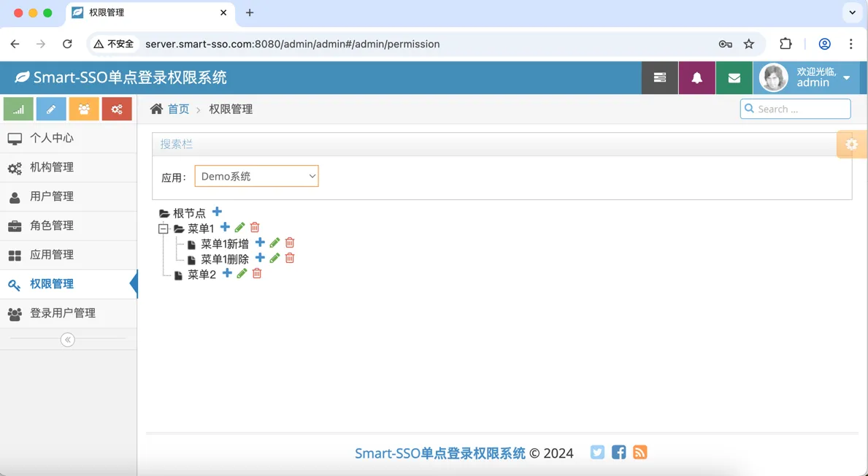Add a child node under 根节点
This screenshot has width=868, height=476.
coord(217,212)
